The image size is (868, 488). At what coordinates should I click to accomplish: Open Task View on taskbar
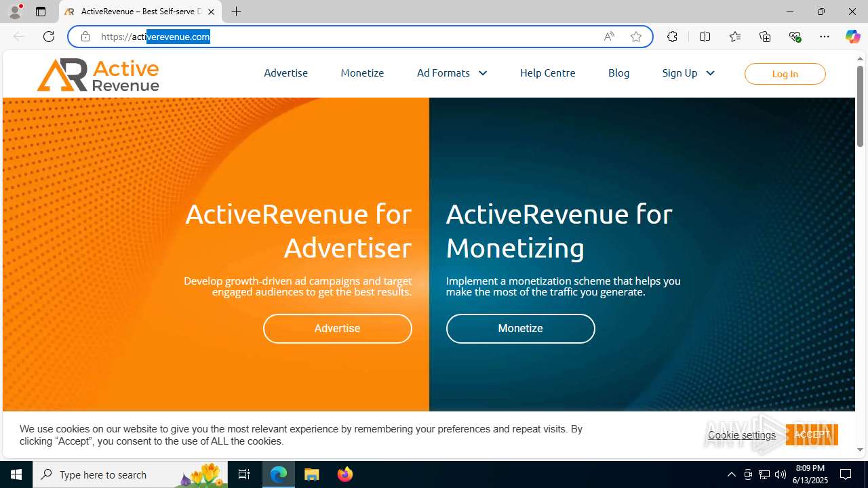coord(244,474)
